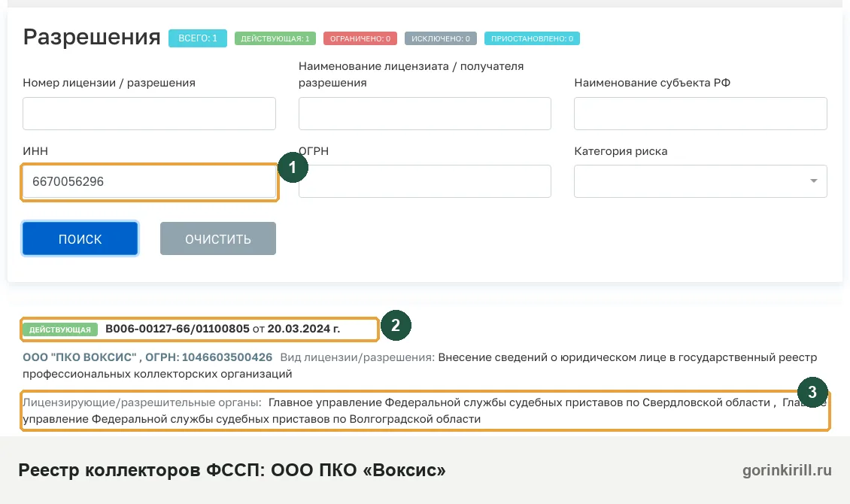The image size is (850, 504).
Task: Click the ПРИОСТАНОВЛЕНО: 0 badge
Action: coord(532,38)
